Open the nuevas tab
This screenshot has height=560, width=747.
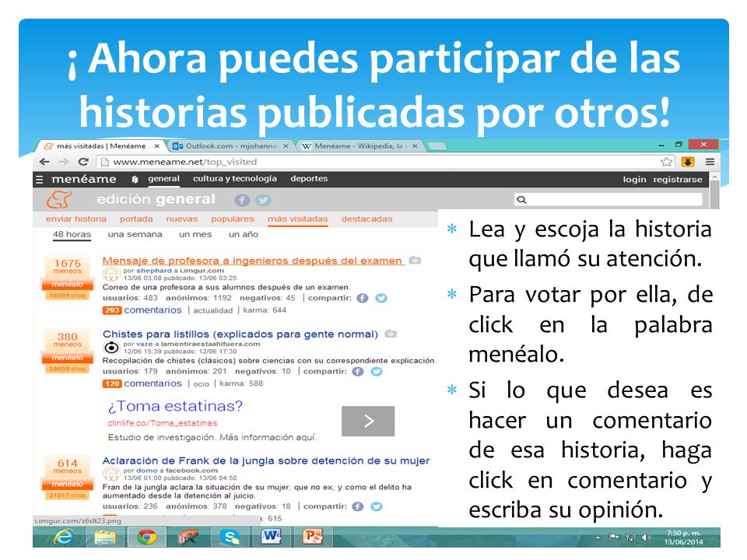coord(181,219)
